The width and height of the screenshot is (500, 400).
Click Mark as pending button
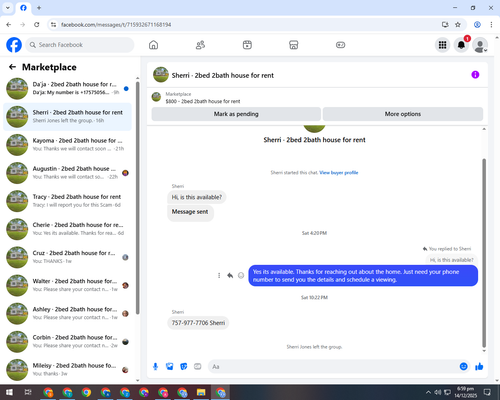(236, 114)
